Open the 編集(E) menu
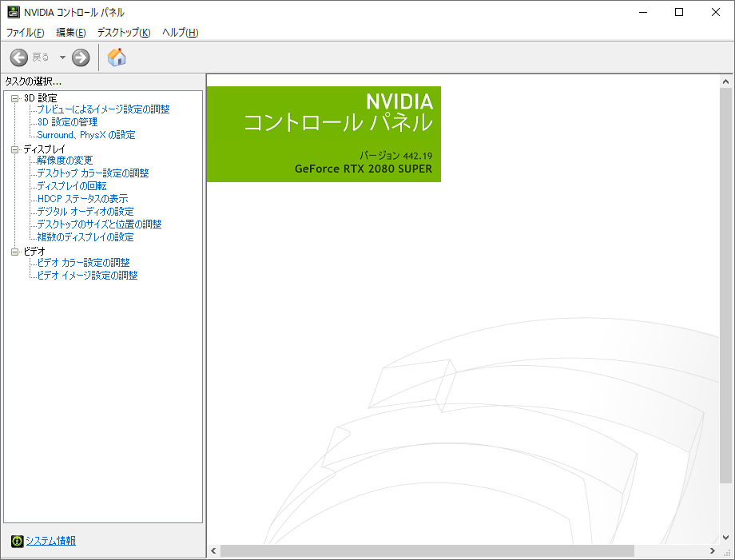The image size is (735, 560). point(70,33)
